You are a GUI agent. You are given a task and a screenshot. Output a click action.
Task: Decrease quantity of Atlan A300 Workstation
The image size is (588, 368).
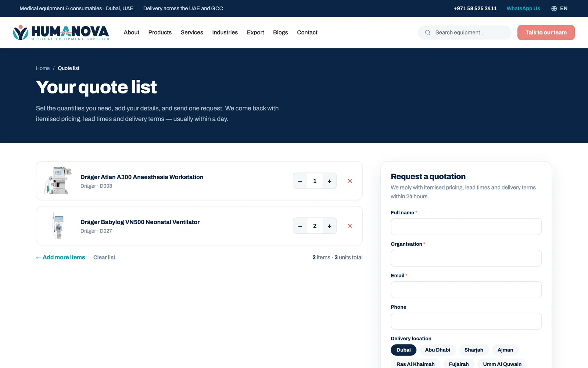[300, 181]
